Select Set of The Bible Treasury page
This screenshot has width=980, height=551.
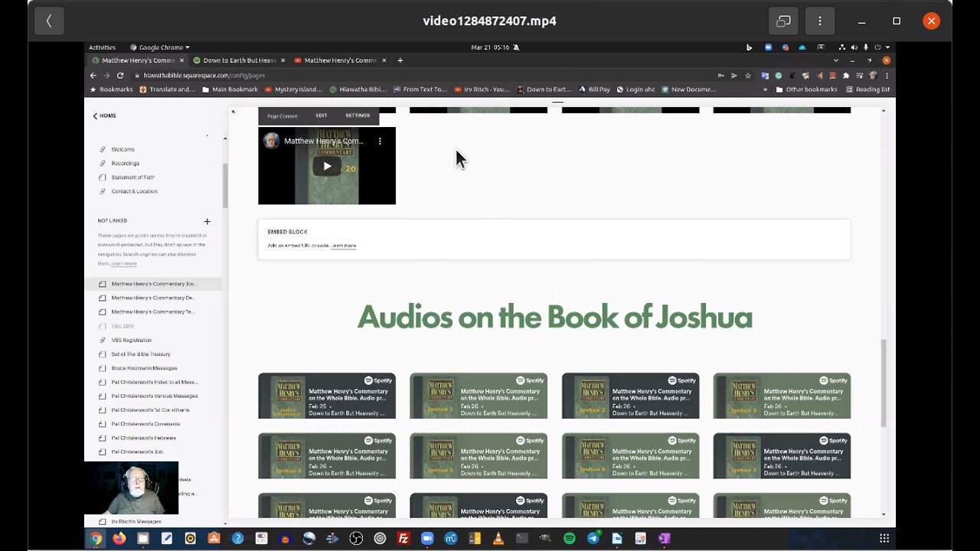tap(141, 354)
